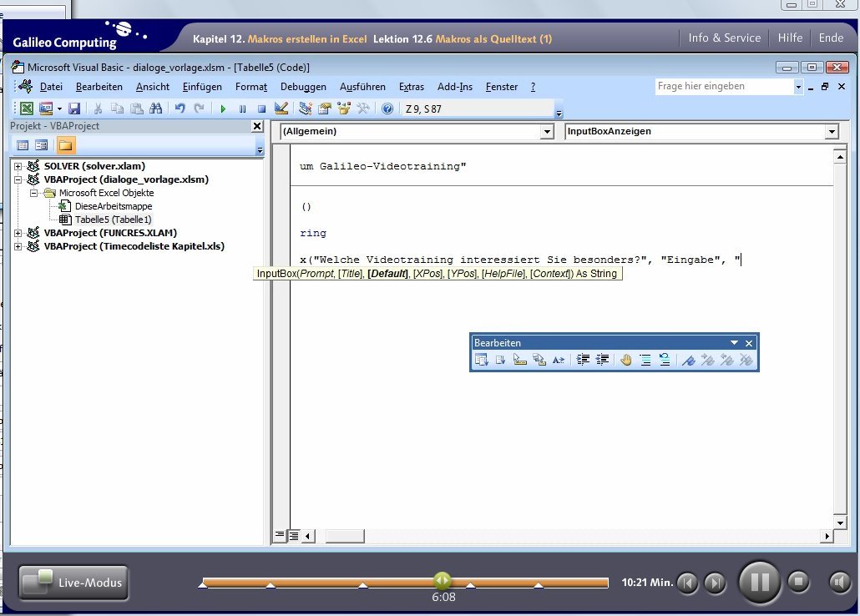Pause the video lesson playback
This screenshot has width=860, height=616.
[x=760, y=582]
